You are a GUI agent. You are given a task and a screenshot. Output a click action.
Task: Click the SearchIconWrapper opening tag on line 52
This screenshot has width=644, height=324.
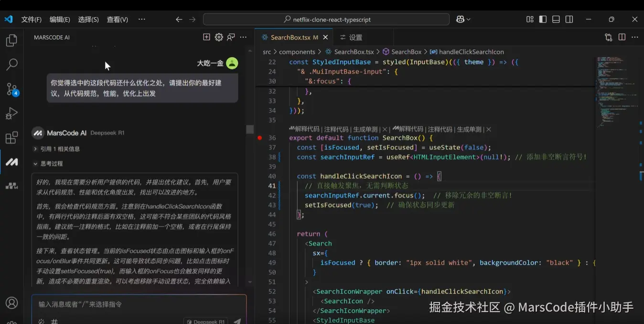411,292
